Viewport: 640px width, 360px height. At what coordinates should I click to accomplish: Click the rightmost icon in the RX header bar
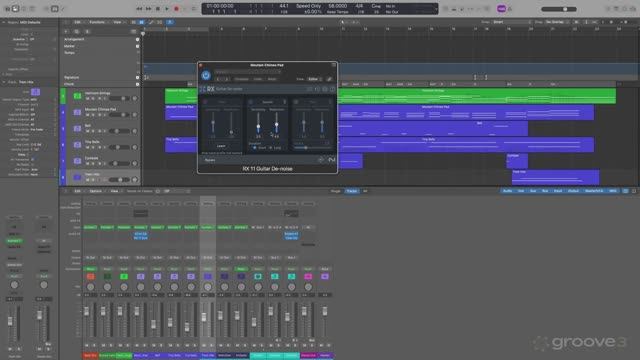tap(332, 89)
